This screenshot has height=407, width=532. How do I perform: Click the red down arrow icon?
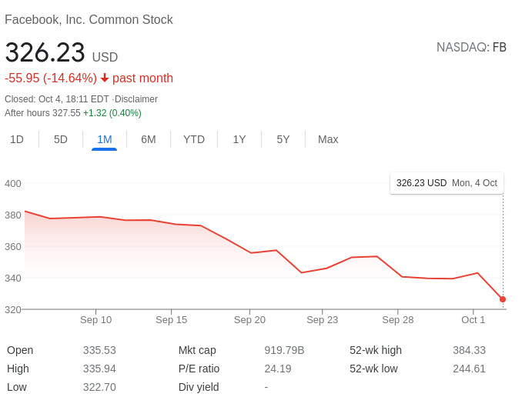(105, 78)
